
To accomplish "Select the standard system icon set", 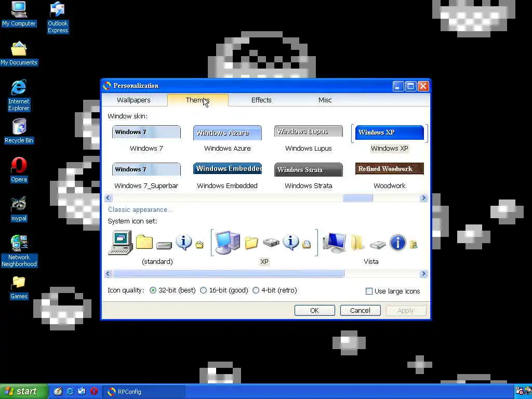I will point(157,248).
